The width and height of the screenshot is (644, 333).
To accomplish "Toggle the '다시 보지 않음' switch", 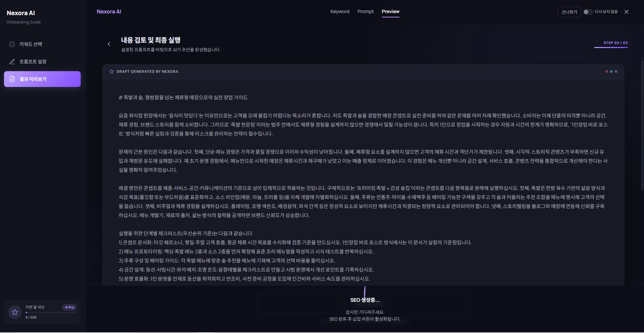I will 588,12.
